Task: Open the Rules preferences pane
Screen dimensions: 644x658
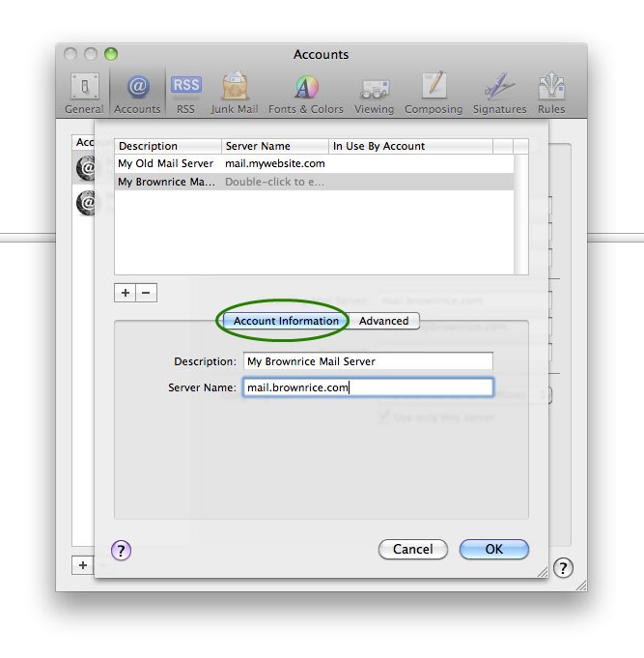Action: (x=551, y=94)
